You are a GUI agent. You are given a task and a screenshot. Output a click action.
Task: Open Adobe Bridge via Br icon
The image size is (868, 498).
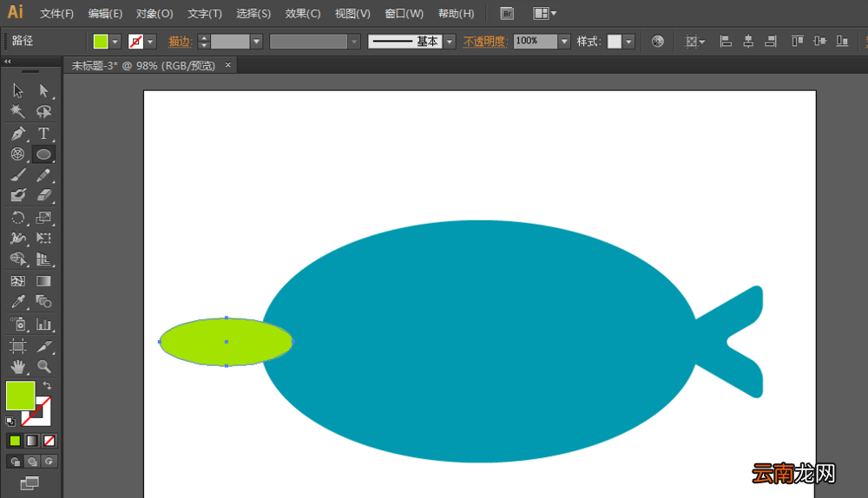coord(507,14)
